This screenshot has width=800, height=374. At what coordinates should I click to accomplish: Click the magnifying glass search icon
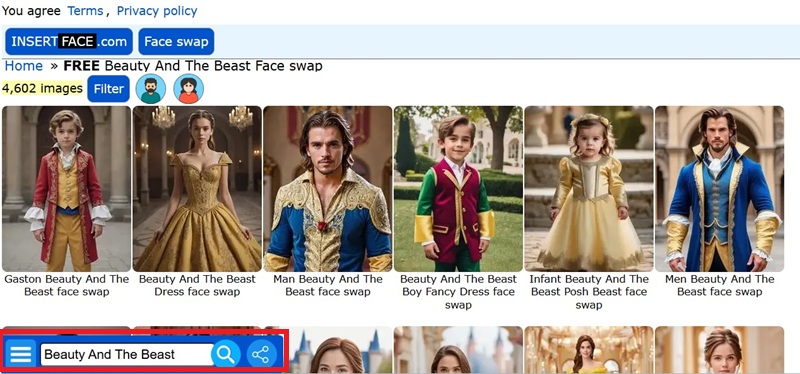tap(226, 354)
